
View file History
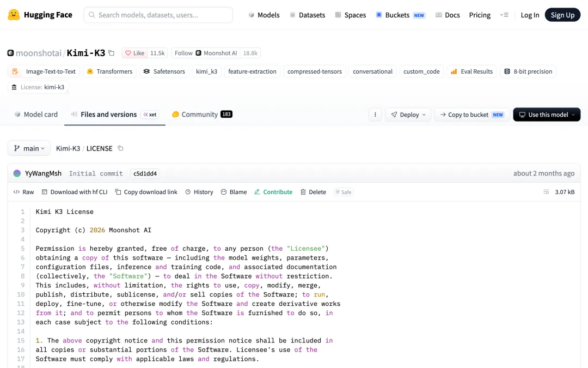pyautogui.click(x=199, y=192)
